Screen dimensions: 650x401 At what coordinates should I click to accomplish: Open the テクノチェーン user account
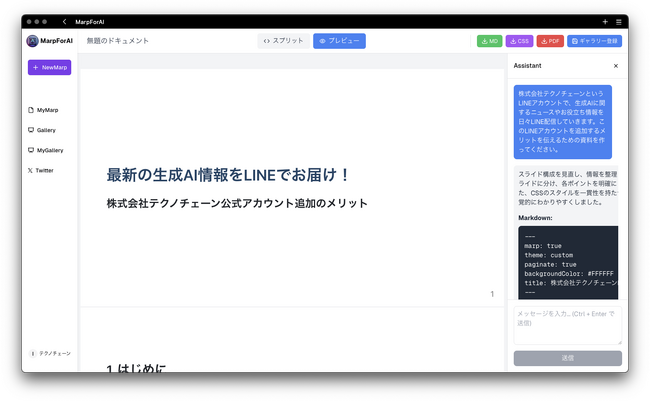coord(50,353)
